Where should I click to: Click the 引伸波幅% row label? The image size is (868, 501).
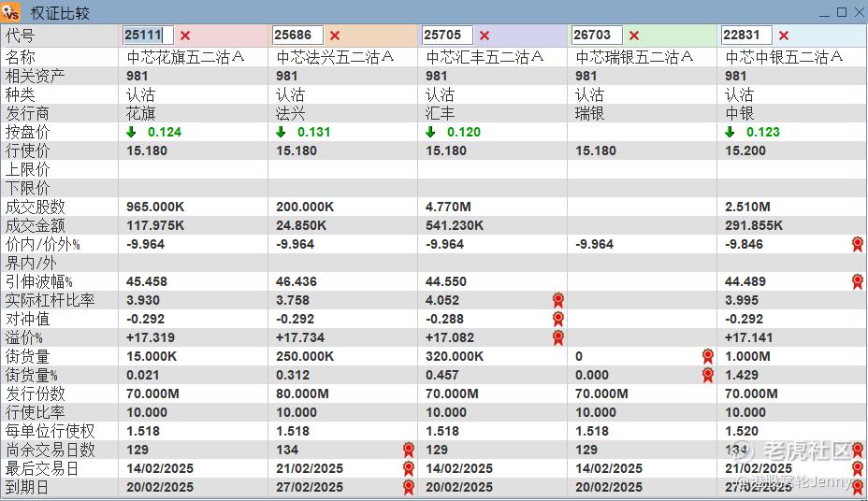(x=38, y=281)
